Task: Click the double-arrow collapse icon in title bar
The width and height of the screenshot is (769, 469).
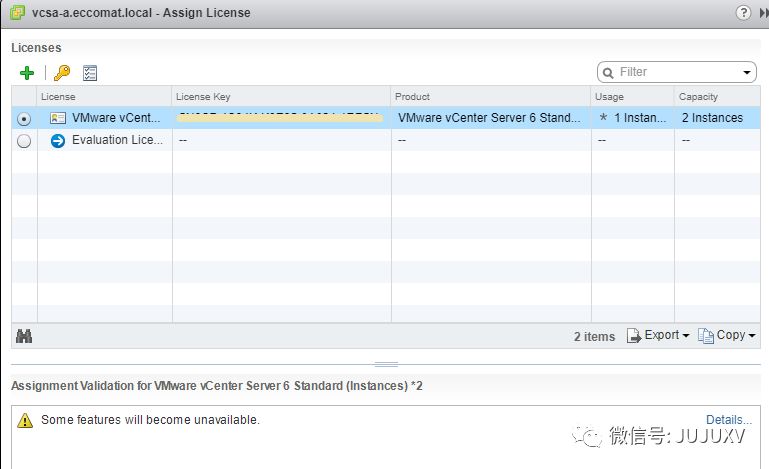Action: point(764,13)
